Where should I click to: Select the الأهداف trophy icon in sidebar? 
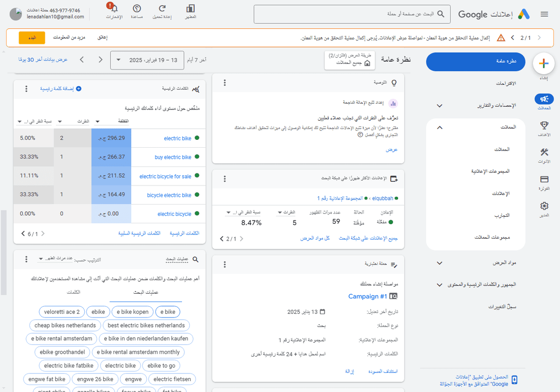[x=544, y=126]
